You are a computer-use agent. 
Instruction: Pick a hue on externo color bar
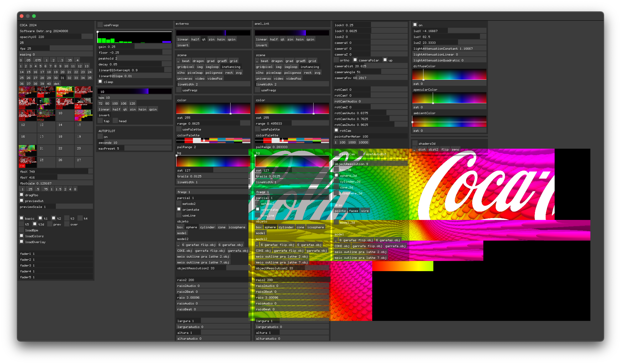click(x=213, y=108)
